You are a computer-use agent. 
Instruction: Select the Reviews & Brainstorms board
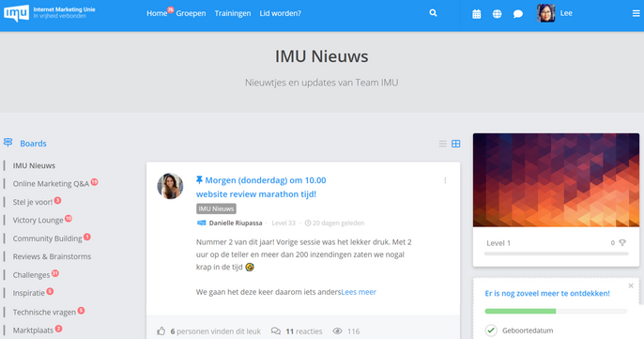[52, 256]
